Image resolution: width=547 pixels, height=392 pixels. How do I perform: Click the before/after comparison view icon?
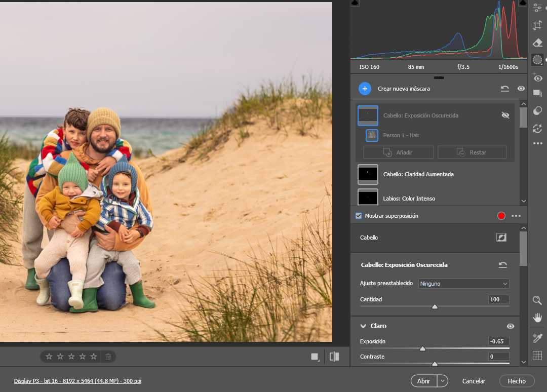click(x=334, y=357)
